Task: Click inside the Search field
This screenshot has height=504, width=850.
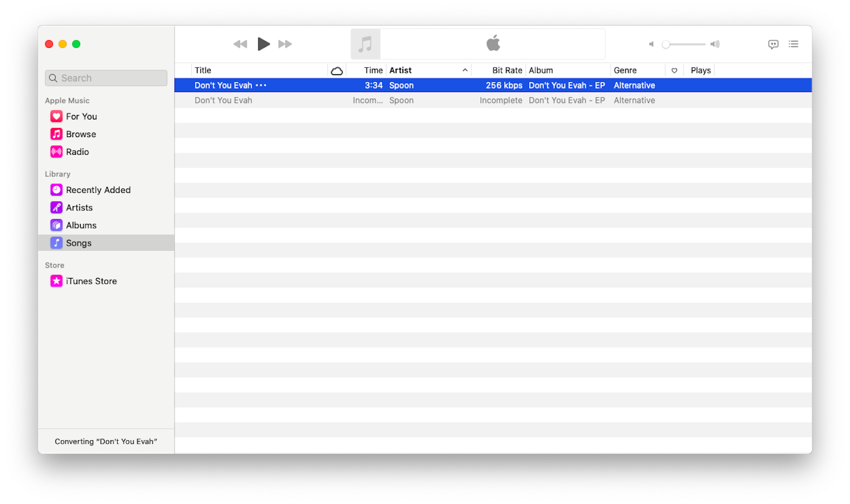Action: click(x=106, y=78)
